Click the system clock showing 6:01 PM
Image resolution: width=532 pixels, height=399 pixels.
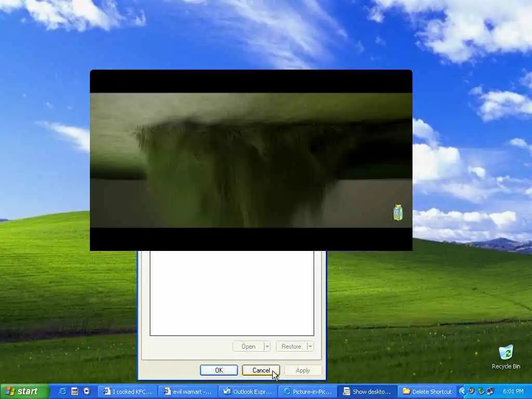(x=513, y=391)
